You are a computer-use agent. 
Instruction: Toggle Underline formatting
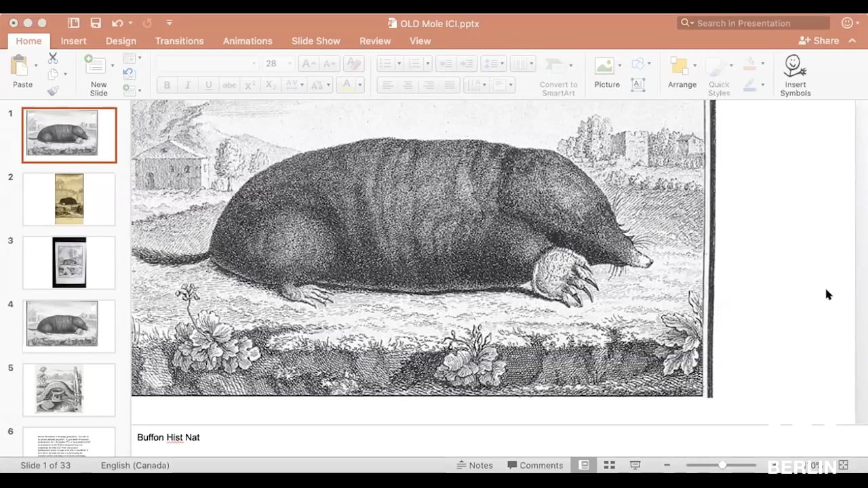click(209, 85)
